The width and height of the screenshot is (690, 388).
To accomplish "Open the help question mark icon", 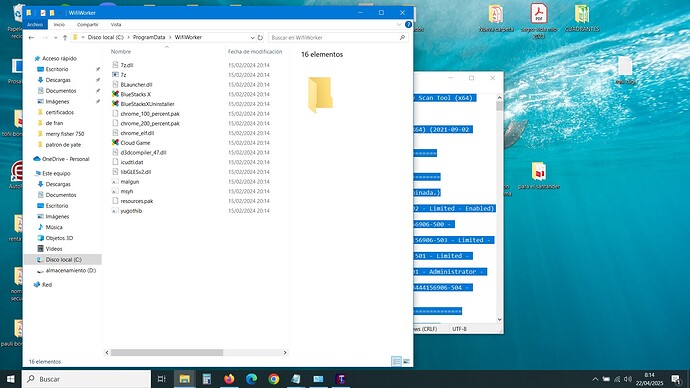I will [408, 25].
